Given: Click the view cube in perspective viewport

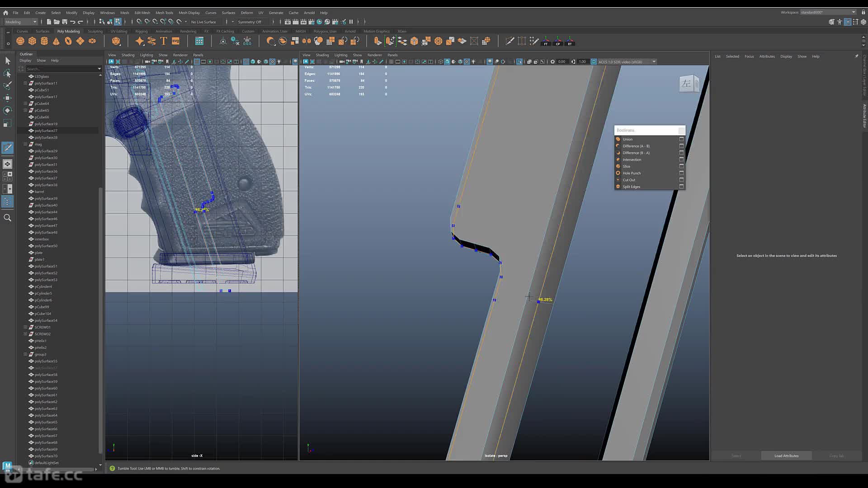Looking at the screenshot, I should (689, 84).
